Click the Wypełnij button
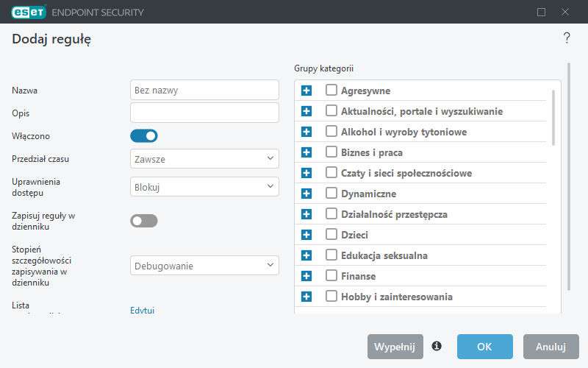 pyautogui.click(x=395, y=347)
